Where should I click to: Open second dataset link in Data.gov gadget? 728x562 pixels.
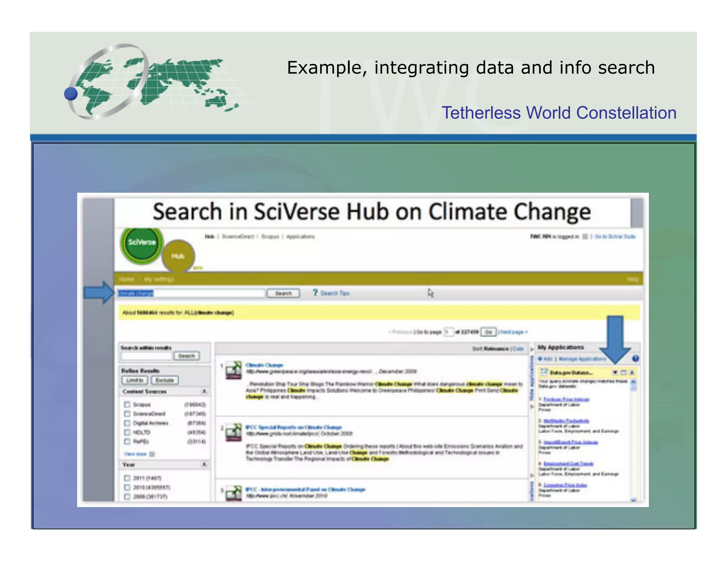(x=566, y=421)
